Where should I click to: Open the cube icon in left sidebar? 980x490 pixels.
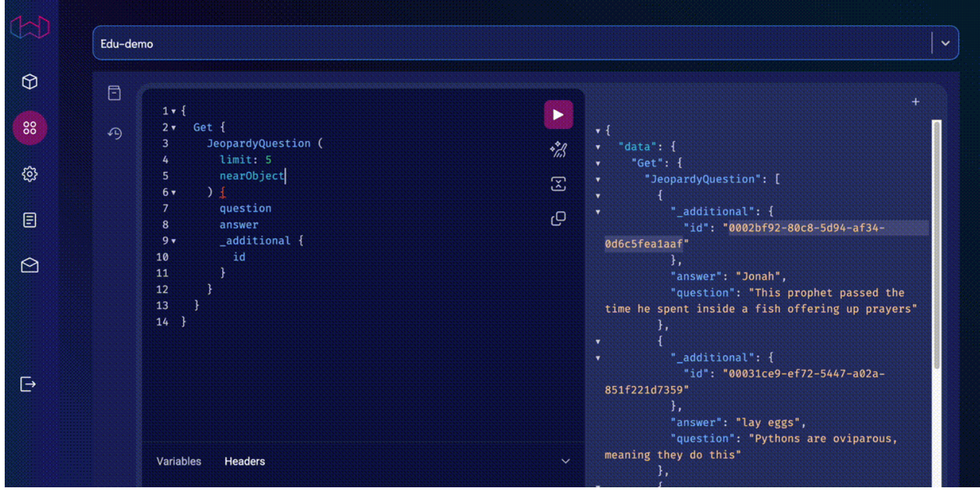30,82
